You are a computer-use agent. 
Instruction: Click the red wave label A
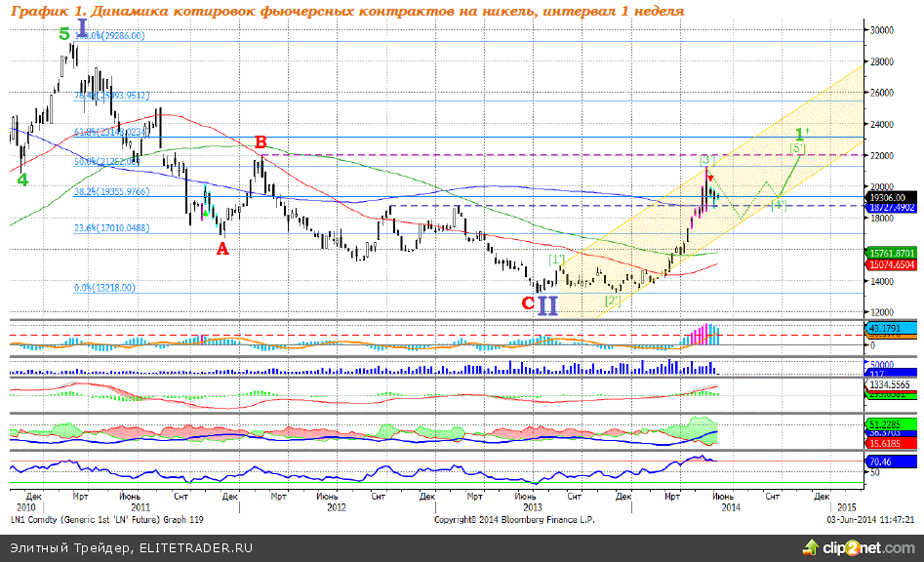click(x=221, y=249)
